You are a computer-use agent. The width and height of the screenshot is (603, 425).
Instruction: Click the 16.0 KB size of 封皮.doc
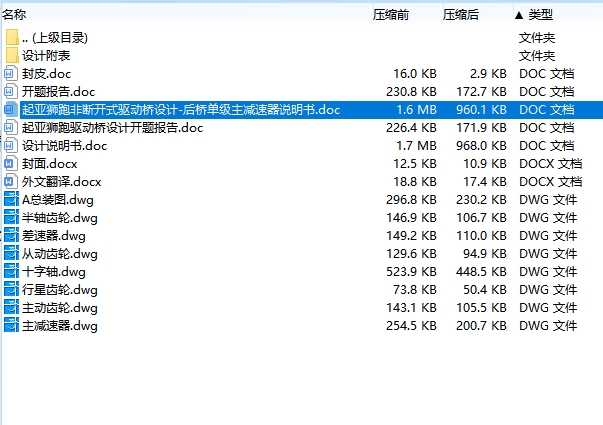pyautogui.click(x=415, y=74)
